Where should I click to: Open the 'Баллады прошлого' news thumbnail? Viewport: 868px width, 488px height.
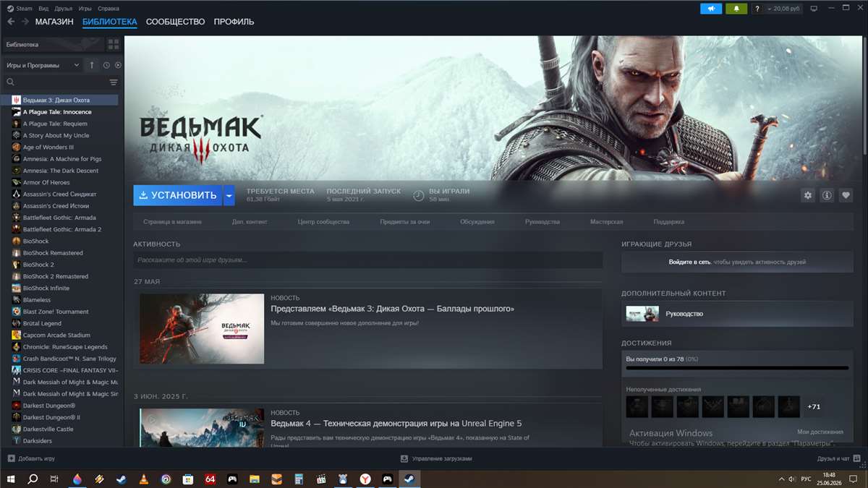point(202,328)
